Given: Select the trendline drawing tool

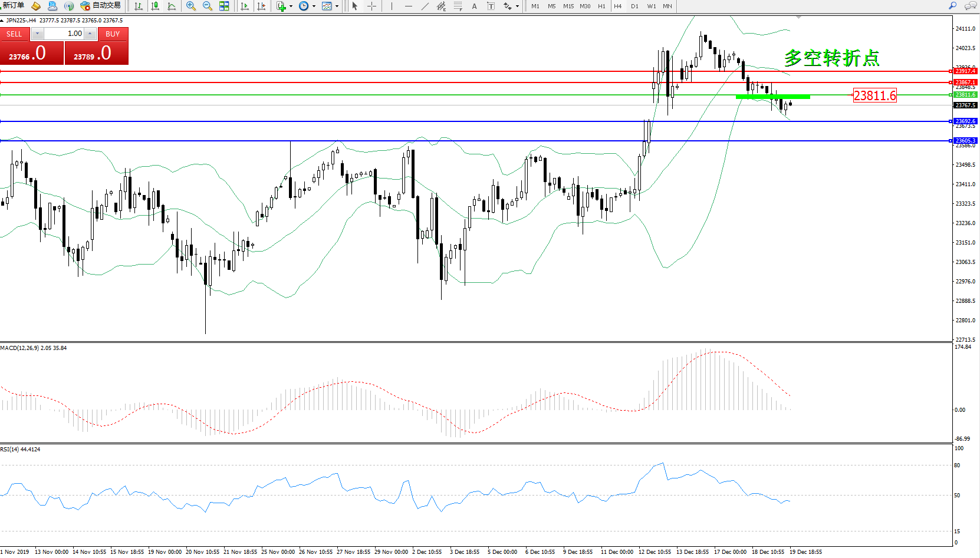Looking at the screenshot, I should tap(425, 6).
